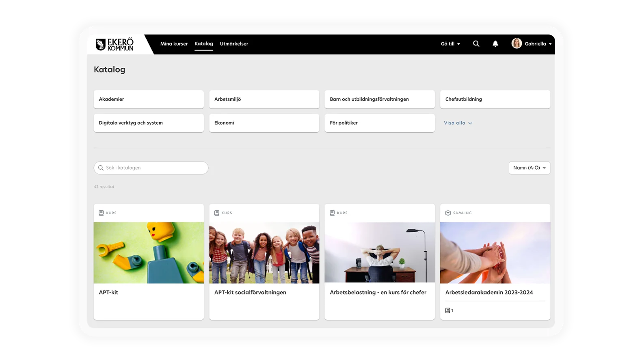Open the Chefsutbildning category
This screenshot has height=362, width=644.
point(495,99)
